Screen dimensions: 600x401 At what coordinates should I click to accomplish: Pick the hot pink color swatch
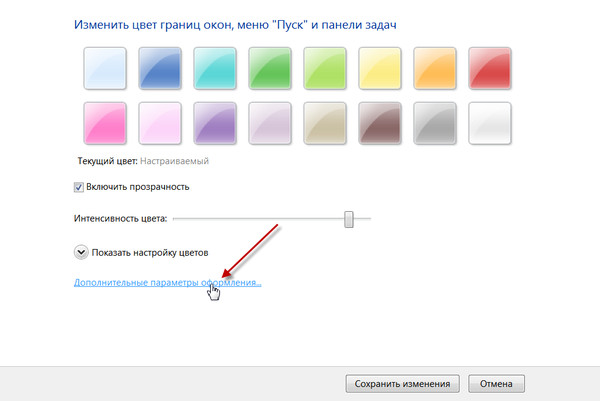click(x=105, y=123)
